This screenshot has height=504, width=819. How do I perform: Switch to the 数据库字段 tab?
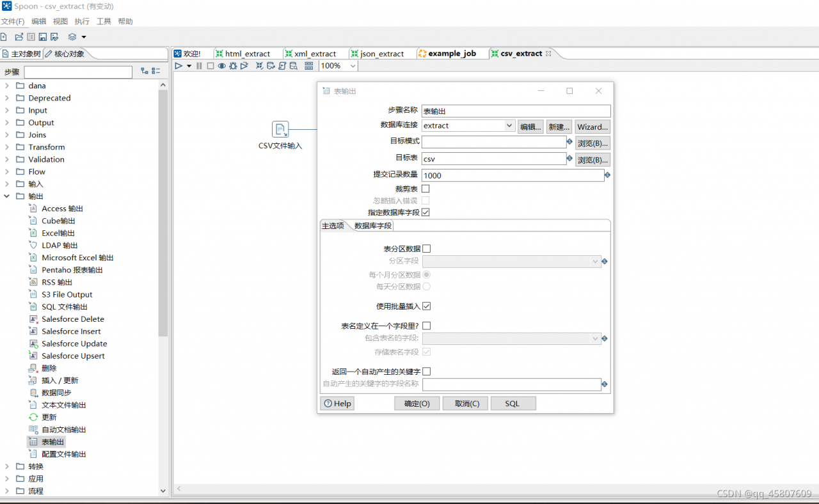click(x=373, y=226)
